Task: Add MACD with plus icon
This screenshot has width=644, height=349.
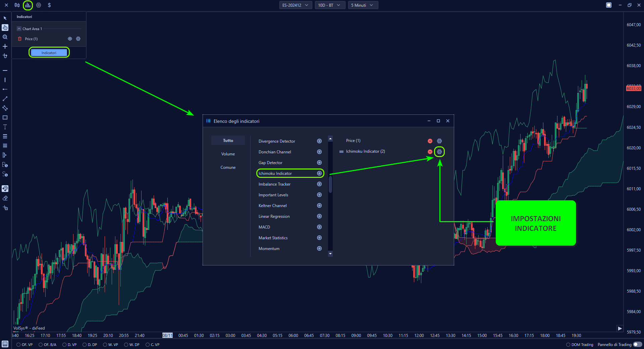Action: point(319,227)
